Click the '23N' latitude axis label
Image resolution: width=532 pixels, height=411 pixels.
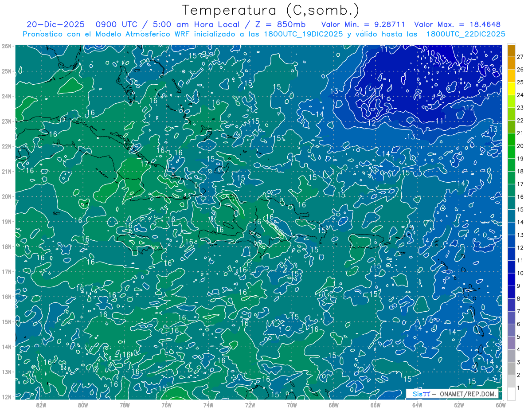tap(6, 121)
